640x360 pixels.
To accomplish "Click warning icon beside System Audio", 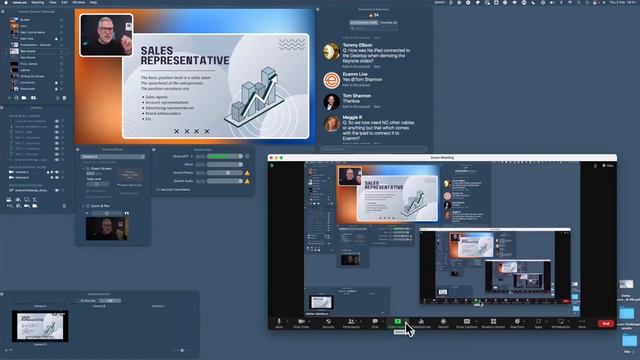I will point(247,181).
